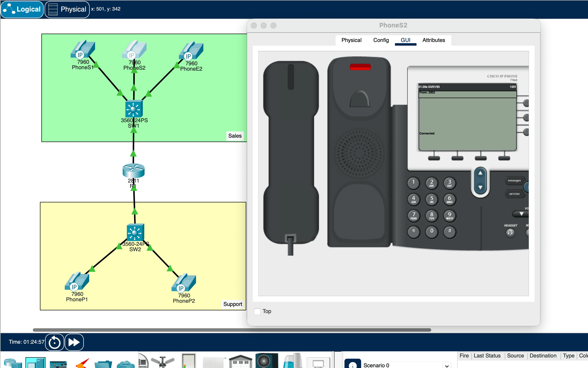588x368 pixels.
Task: Click the Source column header
Action: [x=515, y=356]
